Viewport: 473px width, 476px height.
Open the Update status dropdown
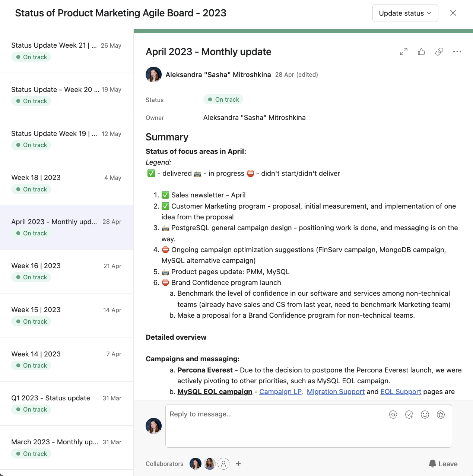[x=405, y=13]
